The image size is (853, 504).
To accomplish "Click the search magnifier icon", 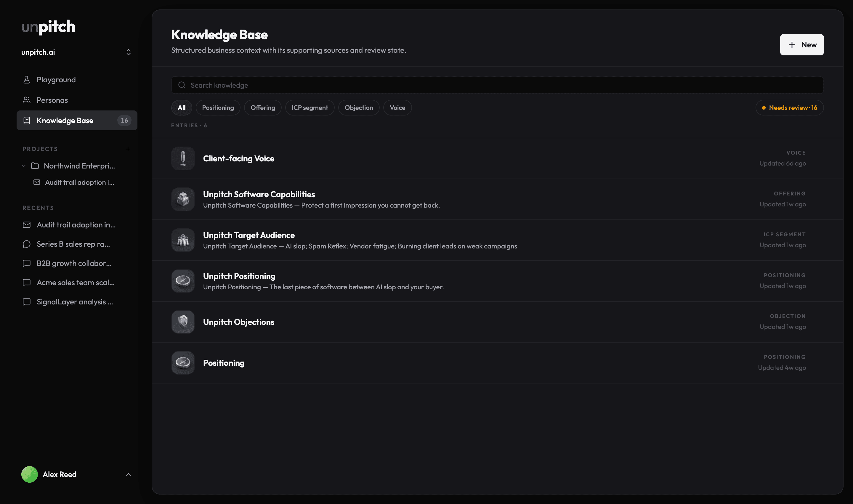I will coord(182,85).
